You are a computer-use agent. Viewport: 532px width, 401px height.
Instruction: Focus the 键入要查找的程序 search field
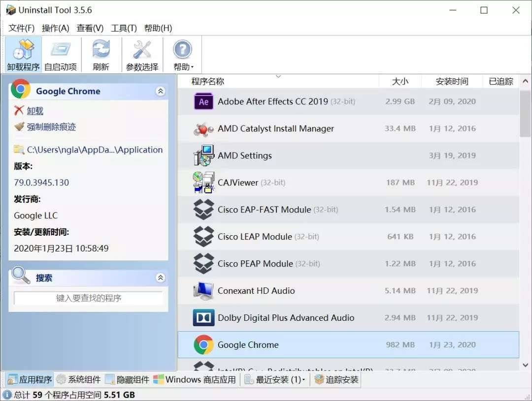[88, 298]
